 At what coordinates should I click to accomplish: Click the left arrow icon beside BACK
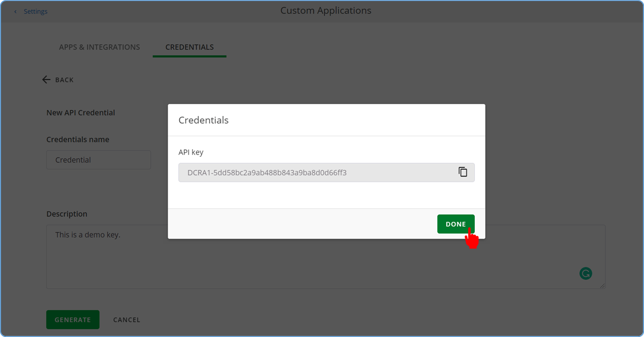(46, 80)
